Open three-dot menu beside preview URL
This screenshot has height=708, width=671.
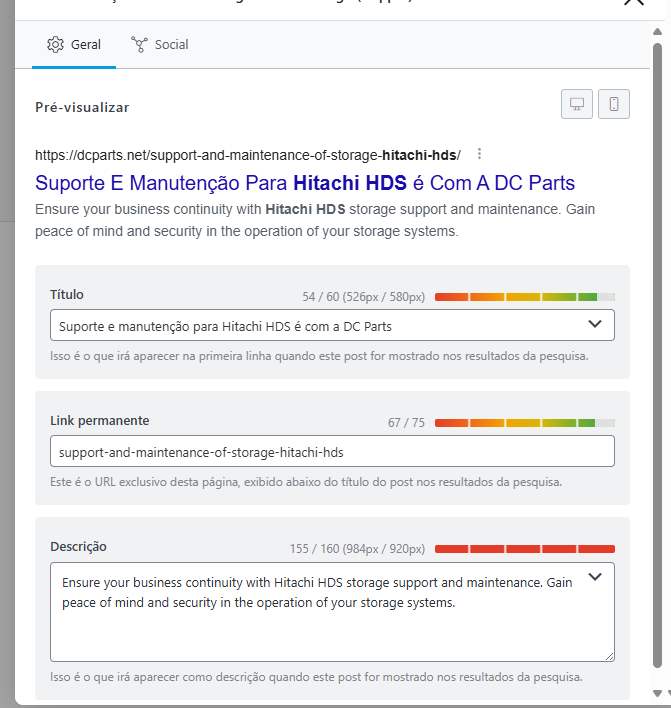click(x=479, y=154)
